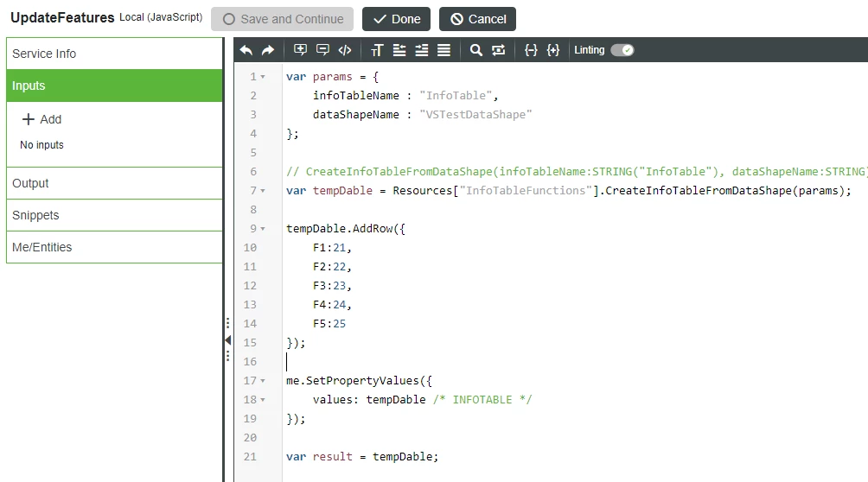This screenshot has height=482, width=868.
Task: Click 'infoTableName' on line 2
Action: (356, 96)
